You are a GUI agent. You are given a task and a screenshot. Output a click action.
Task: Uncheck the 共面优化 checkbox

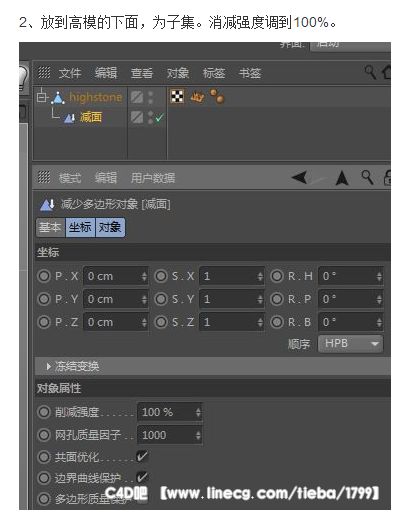(142, 456)
